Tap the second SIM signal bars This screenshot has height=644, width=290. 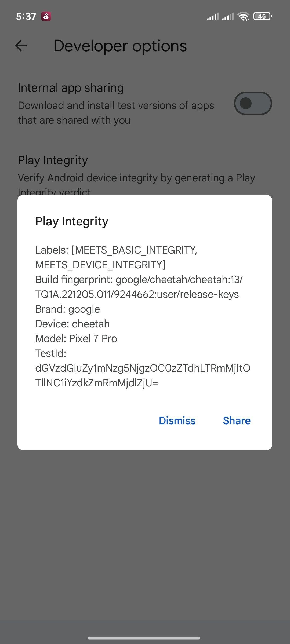[x=228, y=16]
